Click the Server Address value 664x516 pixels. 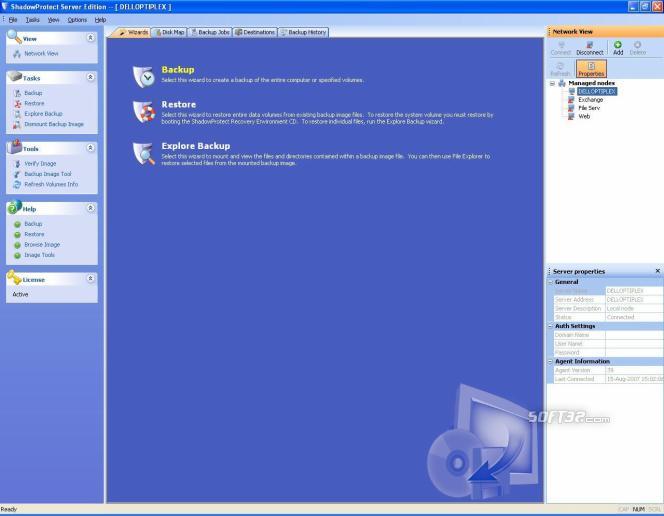[x=634, y=300]
